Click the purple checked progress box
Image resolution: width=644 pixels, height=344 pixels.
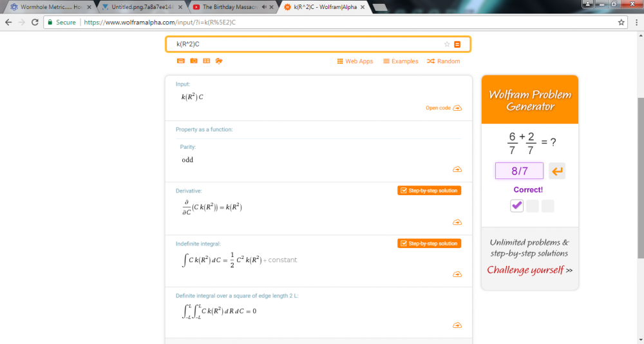(516, 206)
